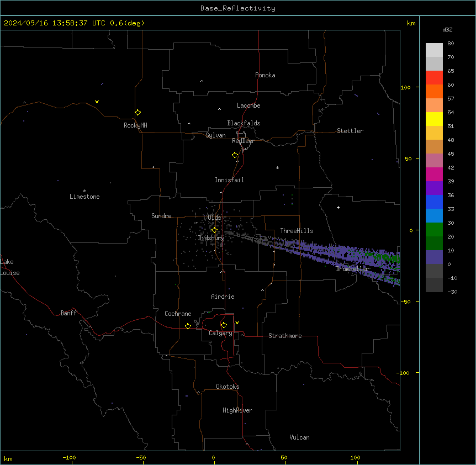This screenshot has width=476, height=465.
Task: Pick the magenta 39-42 dBZ legend swatch
Action: pyautogui.click(x=434, y=174)
